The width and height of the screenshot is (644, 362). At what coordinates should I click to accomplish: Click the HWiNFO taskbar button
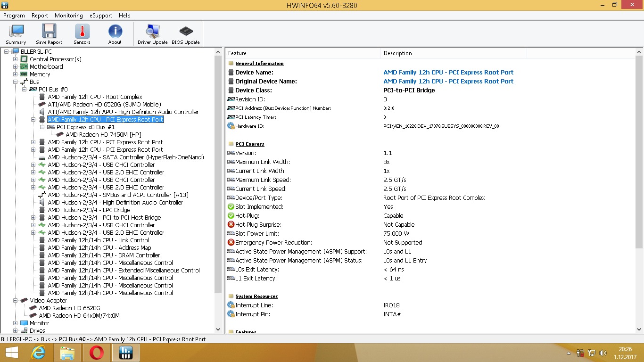click(x=126, y=353)
